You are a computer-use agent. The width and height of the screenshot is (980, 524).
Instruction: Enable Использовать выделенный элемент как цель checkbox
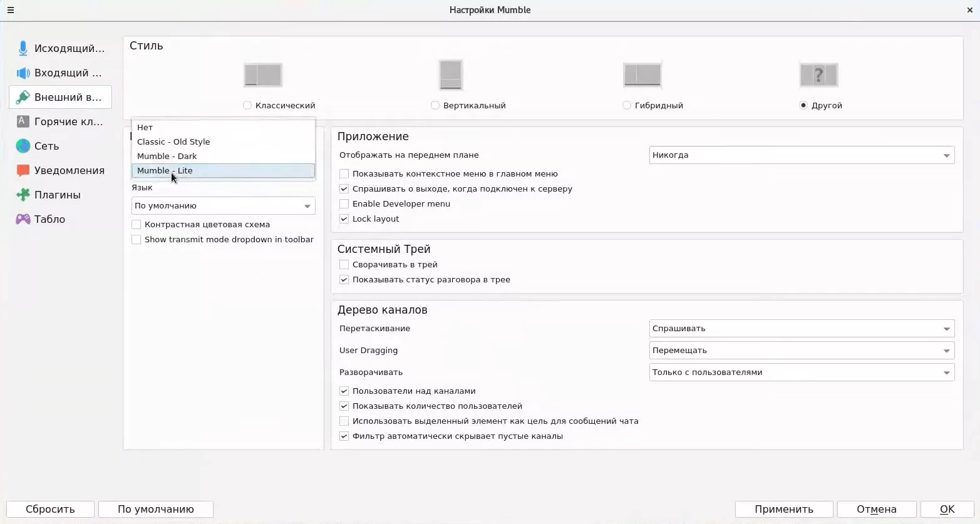344,421
